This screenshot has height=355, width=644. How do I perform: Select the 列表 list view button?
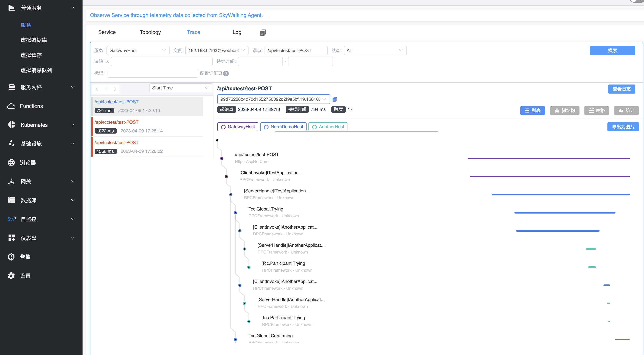coord(532,110)
